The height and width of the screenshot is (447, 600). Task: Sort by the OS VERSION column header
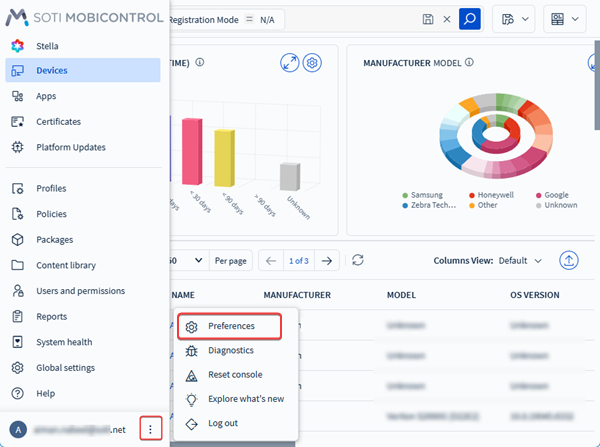tap(535, 296)
